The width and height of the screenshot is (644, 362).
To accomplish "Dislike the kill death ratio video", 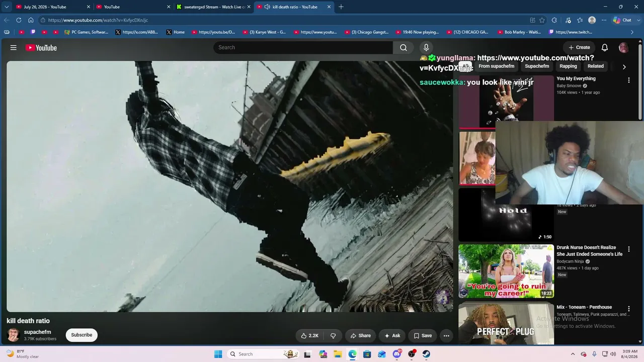I will [x=333, y=336].
